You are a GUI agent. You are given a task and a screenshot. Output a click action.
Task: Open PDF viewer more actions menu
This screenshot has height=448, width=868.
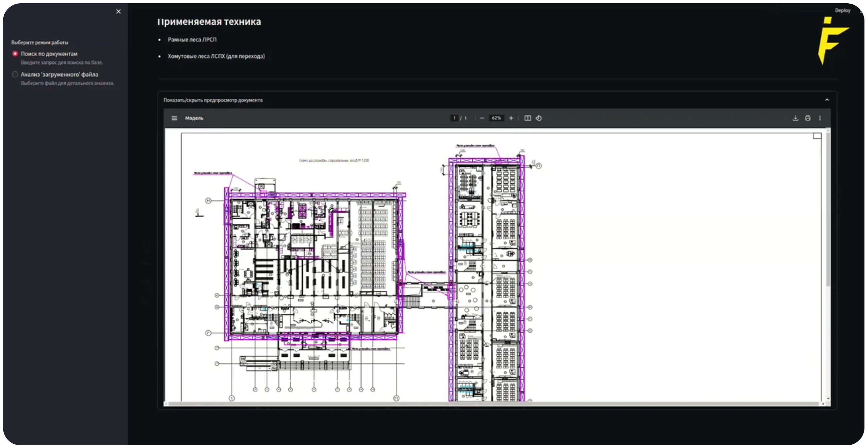[x=819, y=118]
